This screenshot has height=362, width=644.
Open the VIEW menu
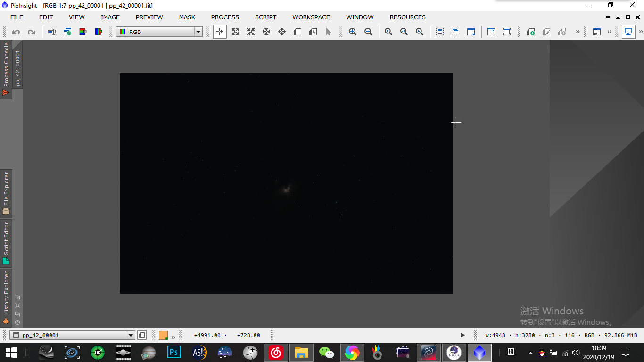coord(77,17)
